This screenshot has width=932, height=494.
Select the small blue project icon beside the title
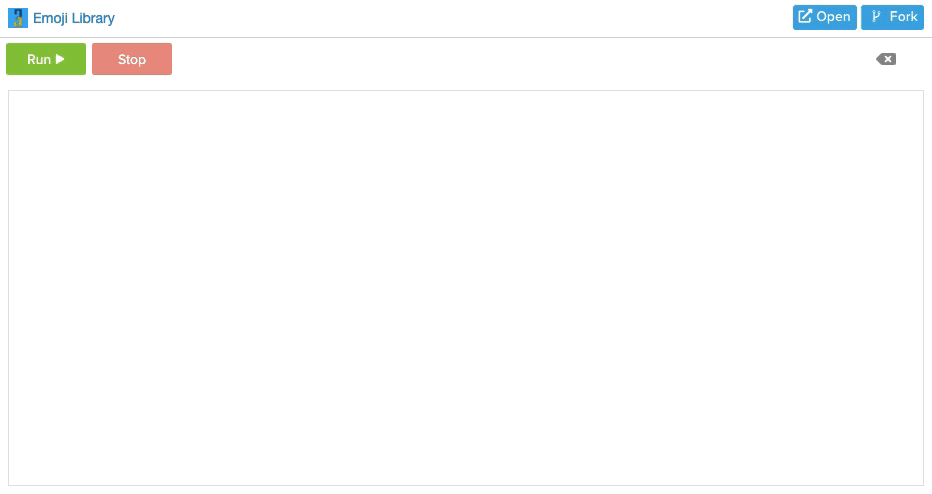(18, 18)
